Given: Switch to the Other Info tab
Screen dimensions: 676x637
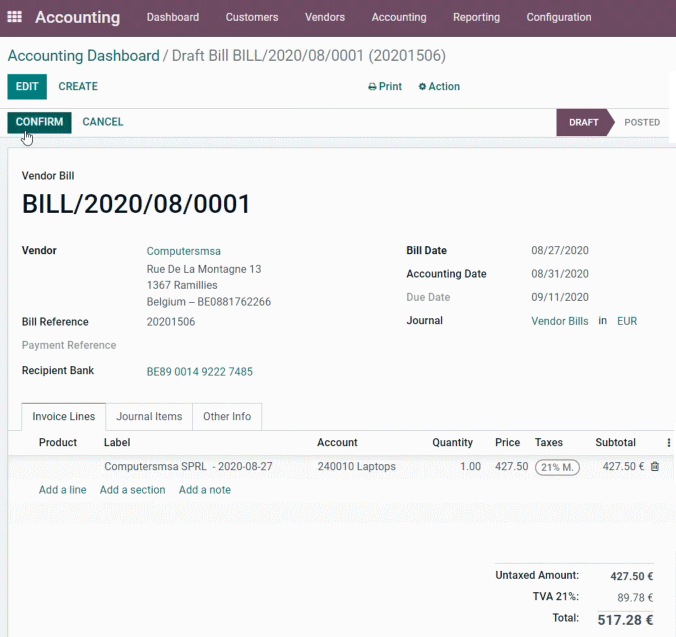Looking at the screenshot, I should click(227, 416).
